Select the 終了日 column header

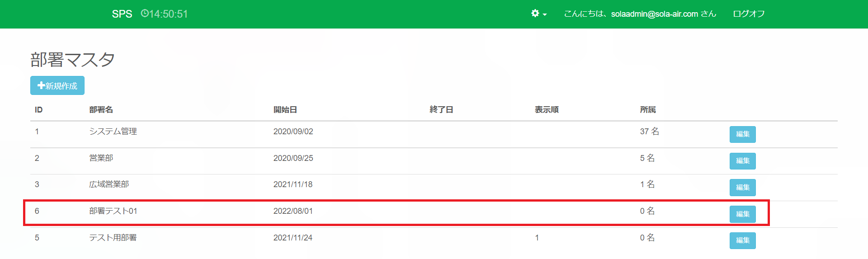(x=441, y=110)
